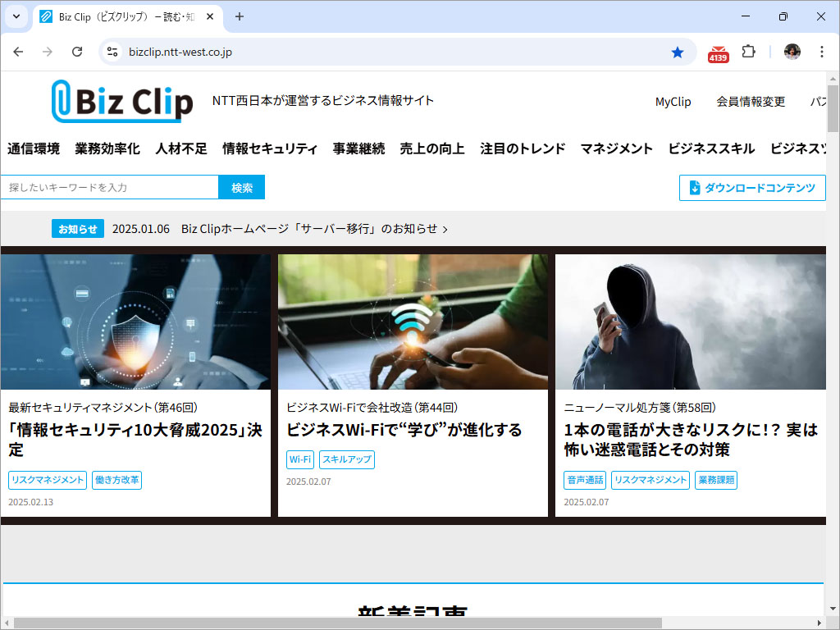Open 通信環境 menu item
840x630 pixels.
click(34, 148)
